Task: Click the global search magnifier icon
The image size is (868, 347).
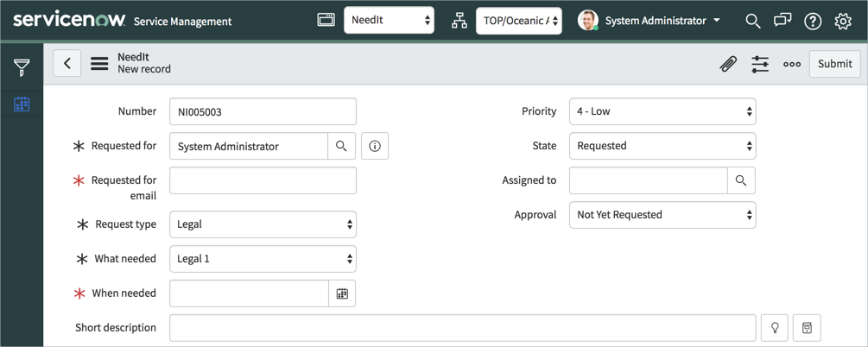Action: (752, 21)
